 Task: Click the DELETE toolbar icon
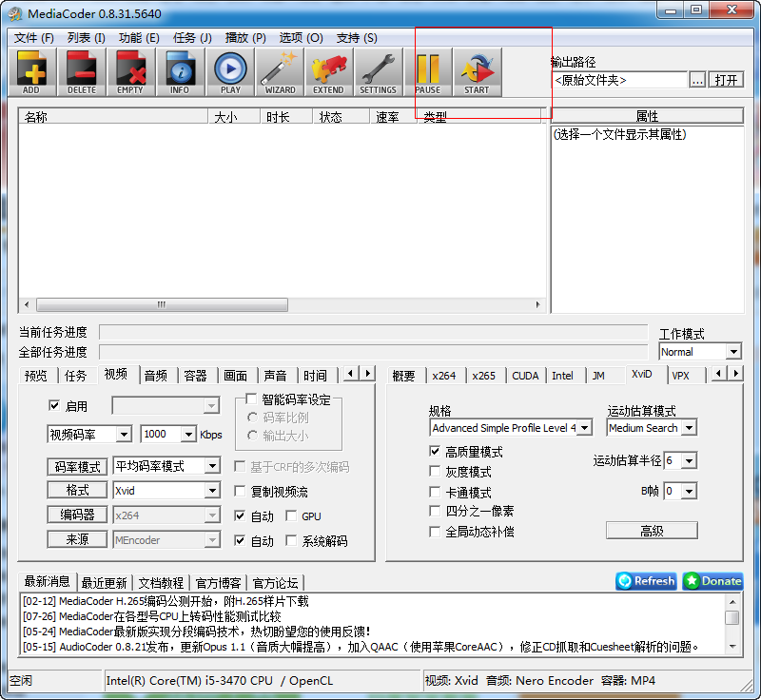pos(82,71)
